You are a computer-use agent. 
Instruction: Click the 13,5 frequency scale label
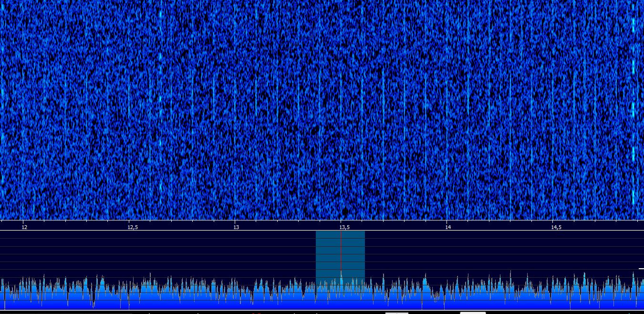344,227
